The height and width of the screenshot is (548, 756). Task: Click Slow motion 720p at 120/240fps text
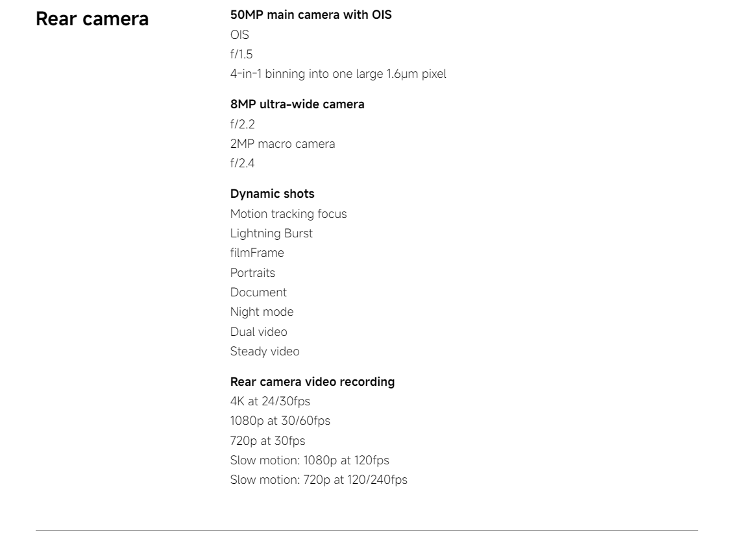pos(319,480)
